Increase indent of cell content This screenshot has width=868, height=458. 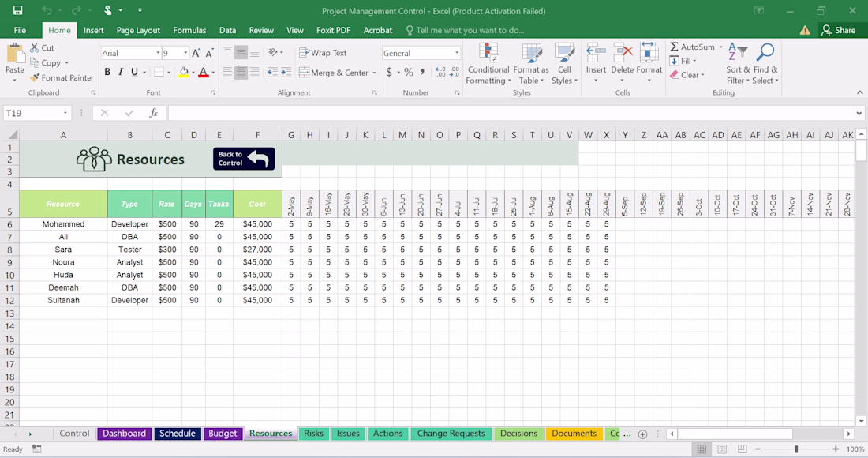coord(286,72)
